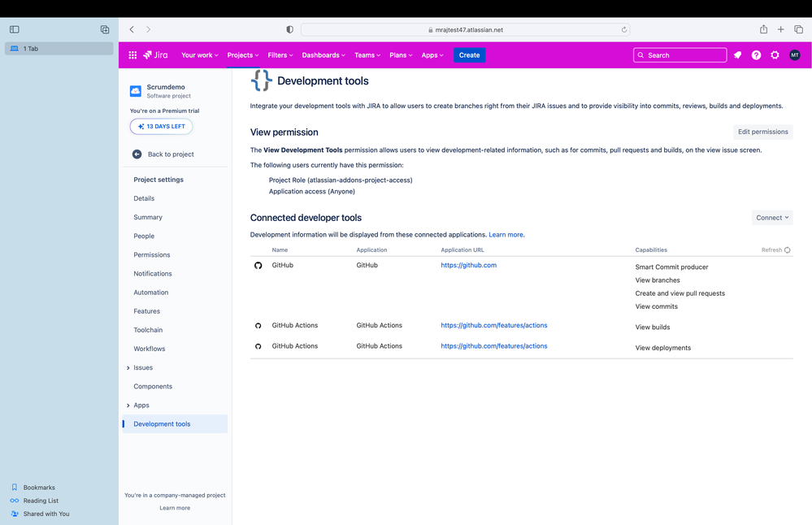Open the Teams dropdown menu
This screenshot has width=812, height=525.
(367, 55)
